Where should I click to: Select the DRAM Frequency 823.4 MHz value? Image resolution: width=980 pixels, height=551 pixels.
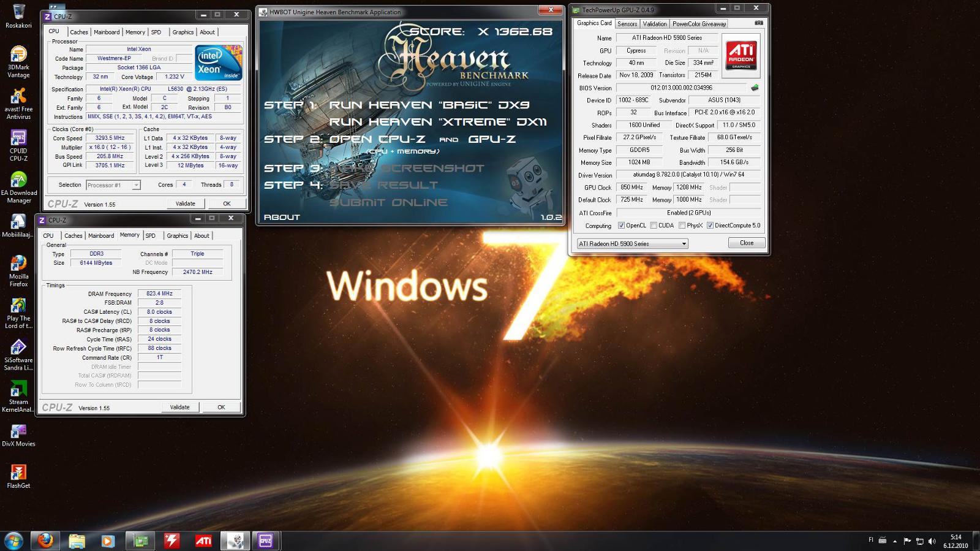pyautogui.click(x=159, y=294)
